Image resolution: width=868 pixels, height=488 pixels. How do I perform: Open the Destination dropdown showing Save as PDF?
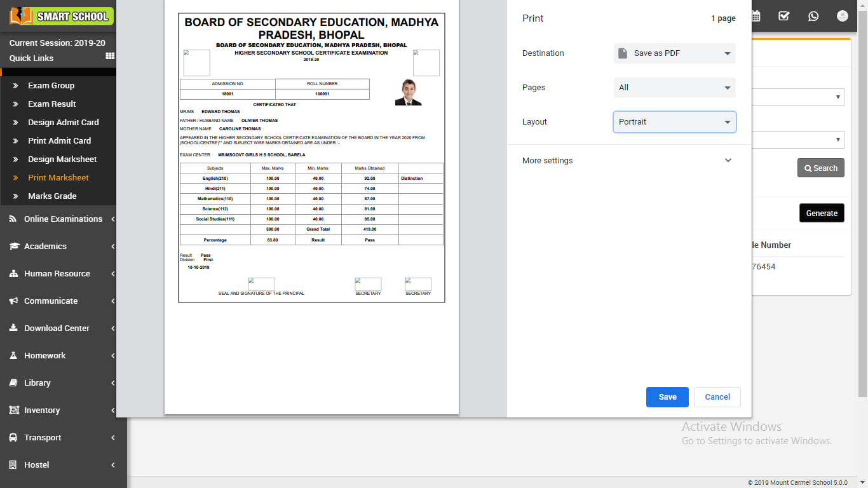(x=674, y=53)
